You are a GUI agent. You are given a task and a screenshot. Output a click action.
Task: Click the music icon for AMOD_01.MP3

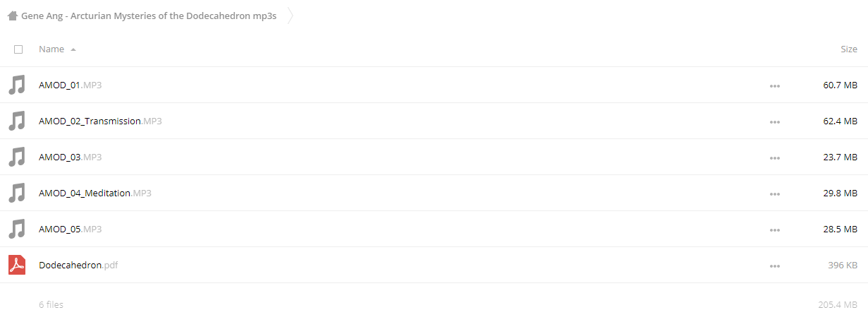[17, 85]
